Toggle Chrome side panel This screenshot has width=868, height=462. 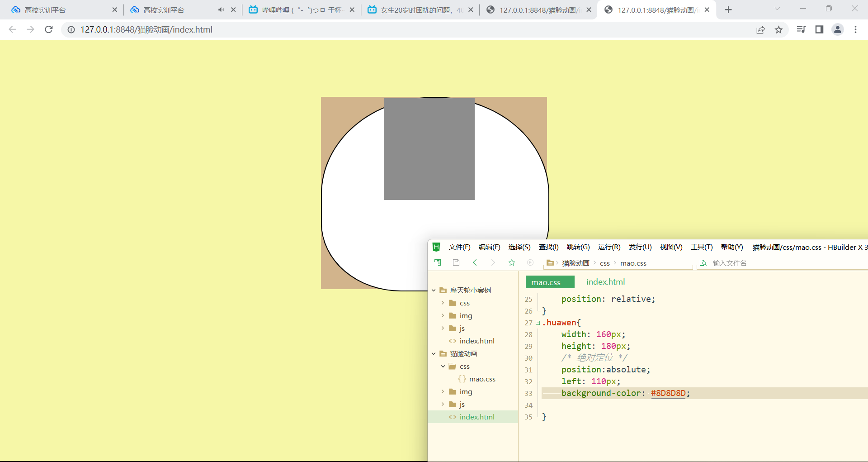click(819, 29)
